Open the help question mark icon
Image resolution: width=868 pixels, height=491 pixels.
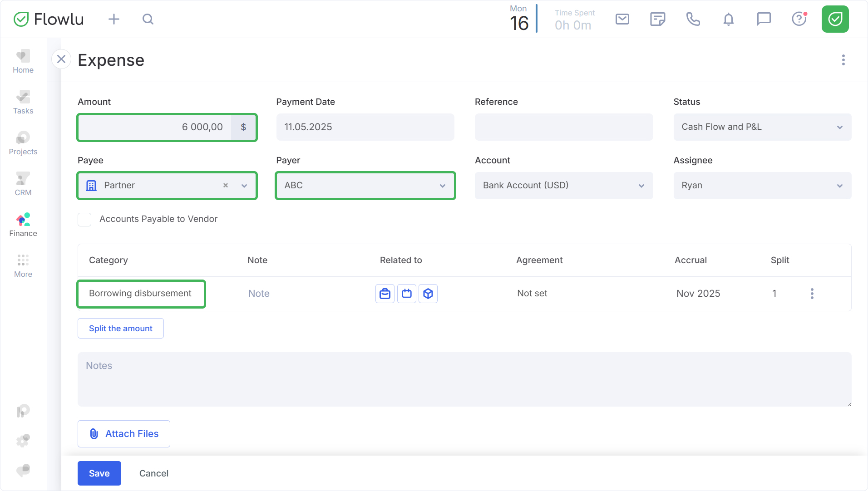[x=799, y=19]
